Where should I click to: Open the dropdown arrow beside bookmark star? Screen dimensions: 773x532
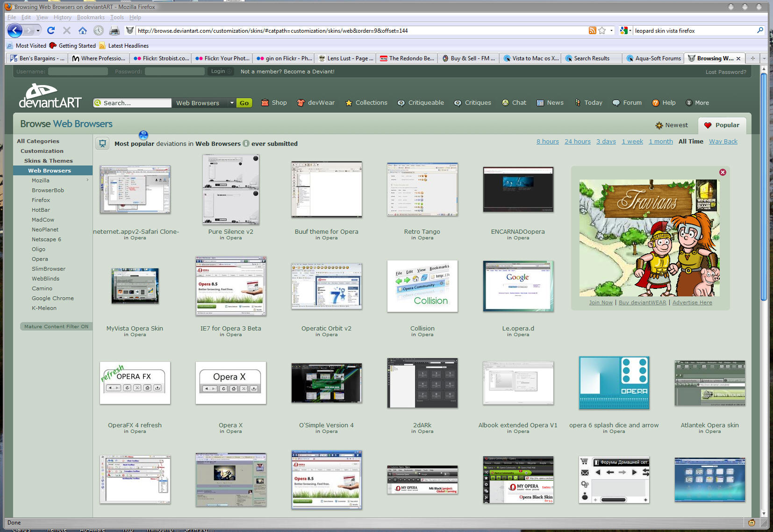611,31
